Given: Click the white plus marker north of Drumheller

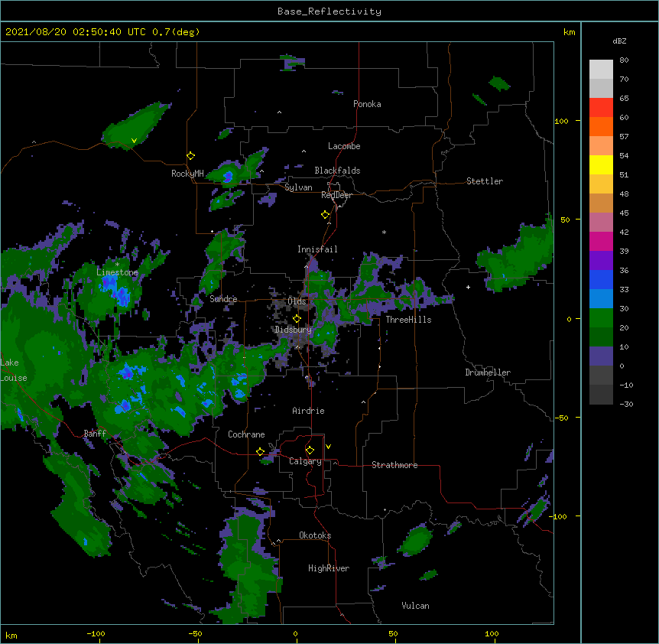Looking at the screenshot, I should point(468,287).
